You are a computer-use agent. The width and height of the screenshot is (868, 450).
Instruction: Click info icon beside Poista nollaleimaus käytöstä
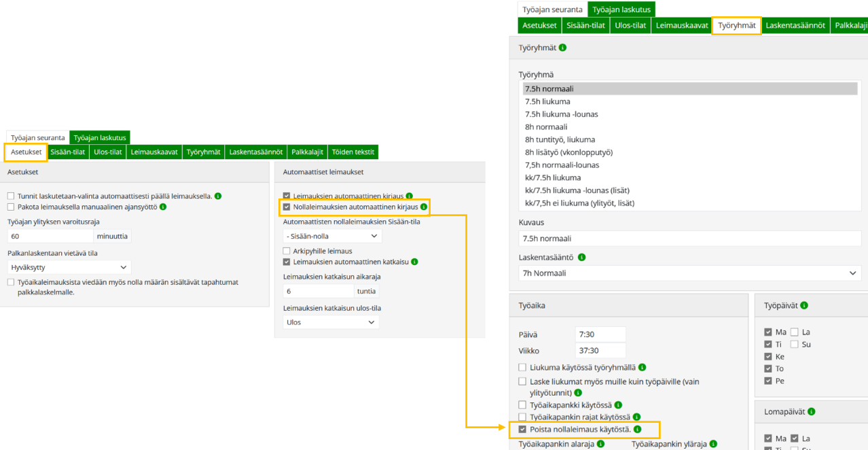(637, 430)
